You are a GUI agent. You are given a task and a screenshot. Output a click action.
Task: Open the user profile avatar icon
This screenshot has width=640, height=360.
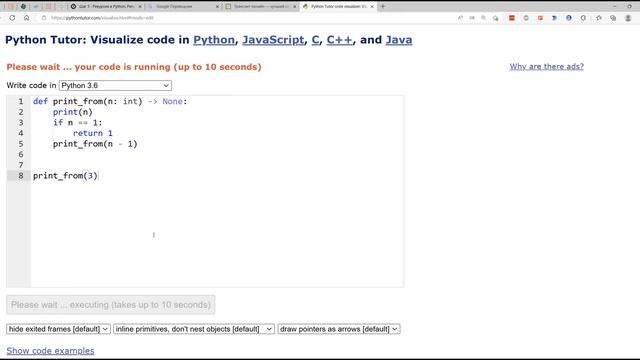pos(628,18)
